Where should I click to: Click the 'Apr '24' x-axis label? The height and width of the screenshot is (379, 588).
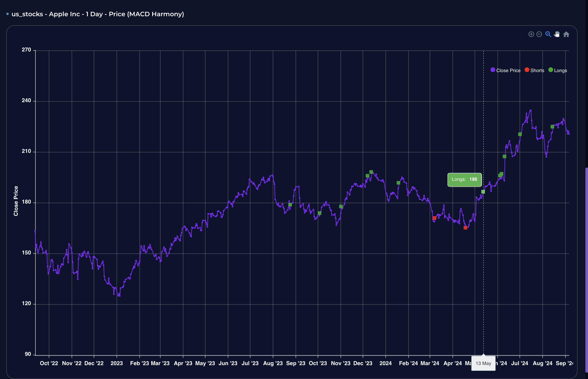tap(453, 363)
